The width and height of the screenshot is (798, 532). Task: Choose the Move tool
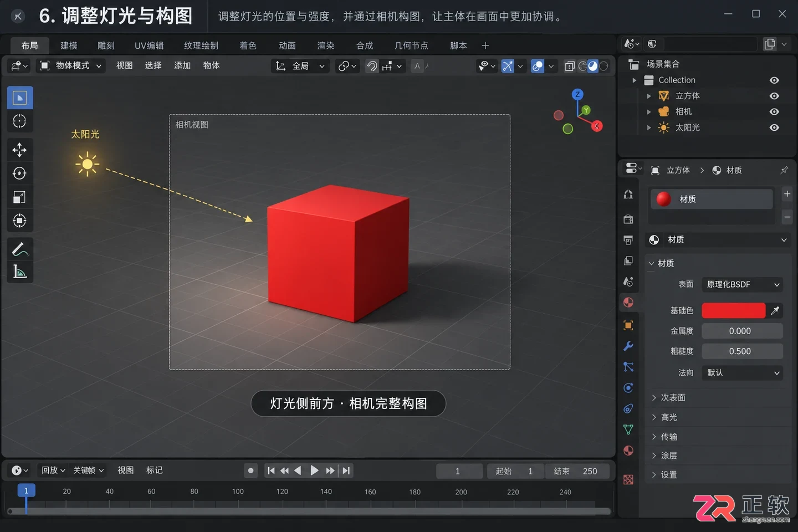(x=20, y=150)
